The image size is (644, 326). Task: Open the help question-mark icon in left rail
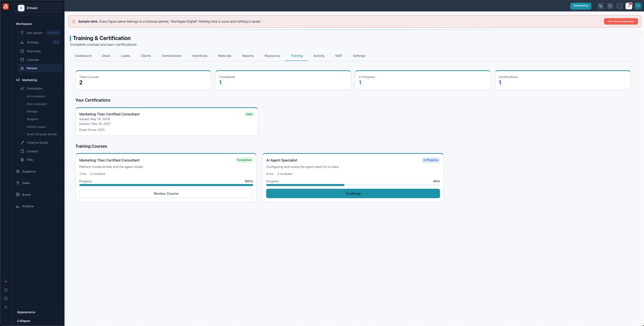click(6, 290)
